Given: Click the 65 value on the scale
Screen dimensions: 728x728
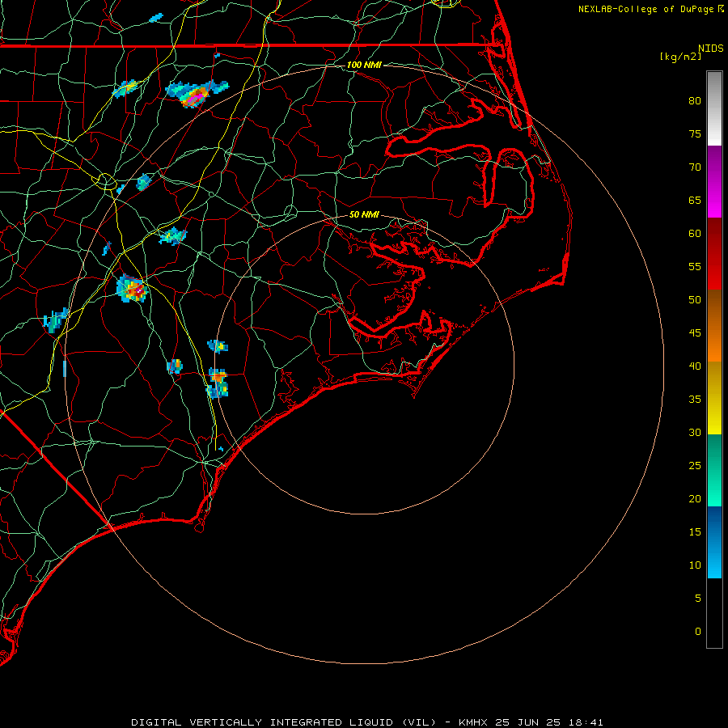Looking at the screenshot, I should 695,200.
